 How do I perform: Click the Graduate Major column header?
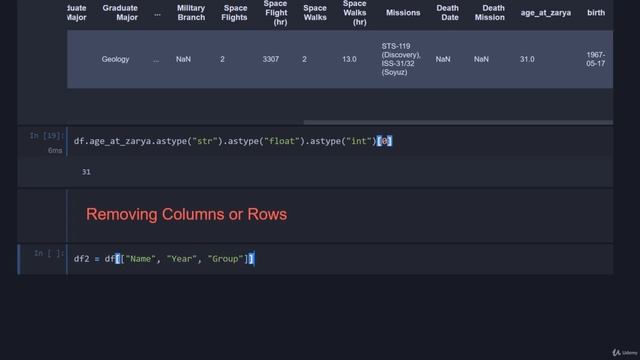(120, 13)
